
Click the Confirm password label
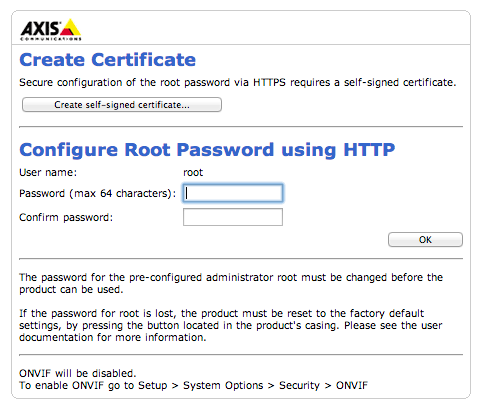pyautogui.click(x=66, y=217)
